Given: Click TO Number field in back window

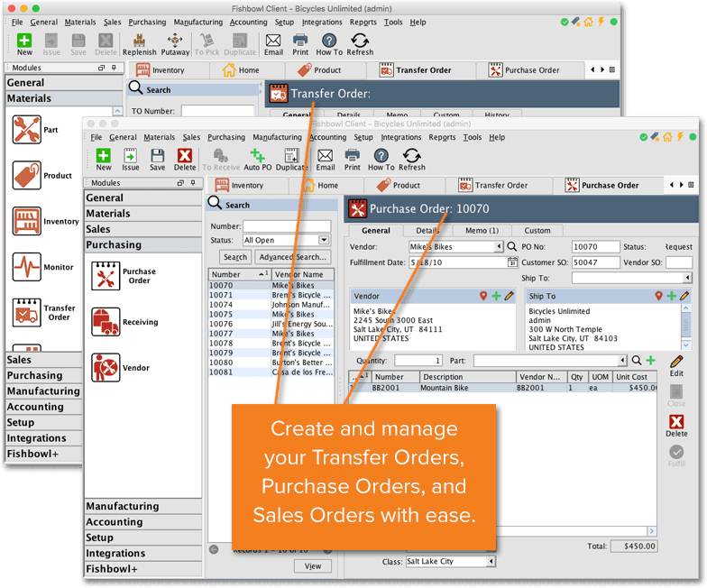Looking at the screenshot, I should [218, 111].
